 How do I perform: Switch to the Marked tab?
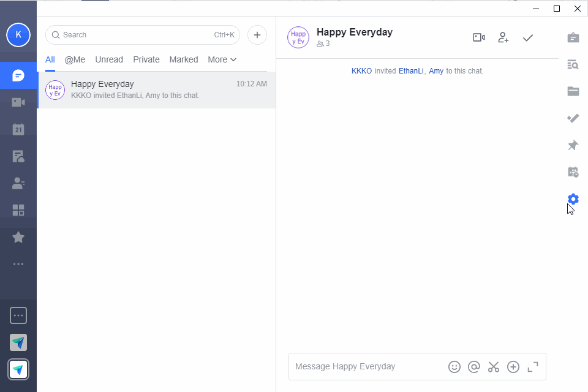click(183, 59)
